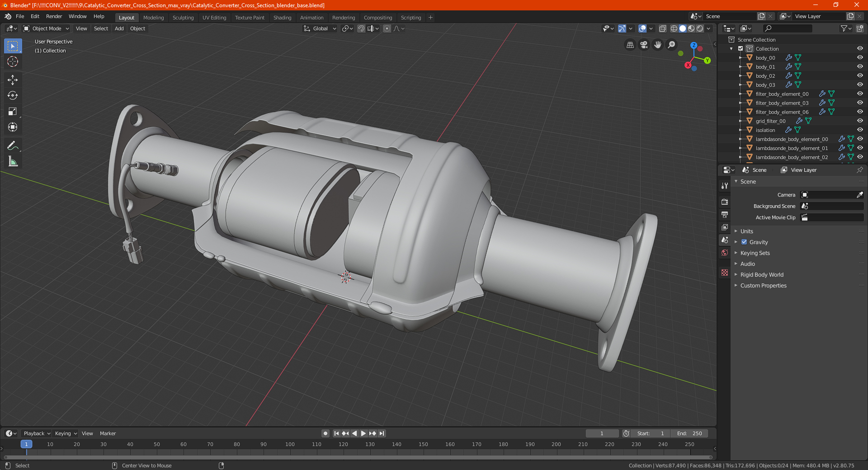This screenshot has height=470, width=868.
Task: Hide Collection in viewport
Action: tap(860, 48)
